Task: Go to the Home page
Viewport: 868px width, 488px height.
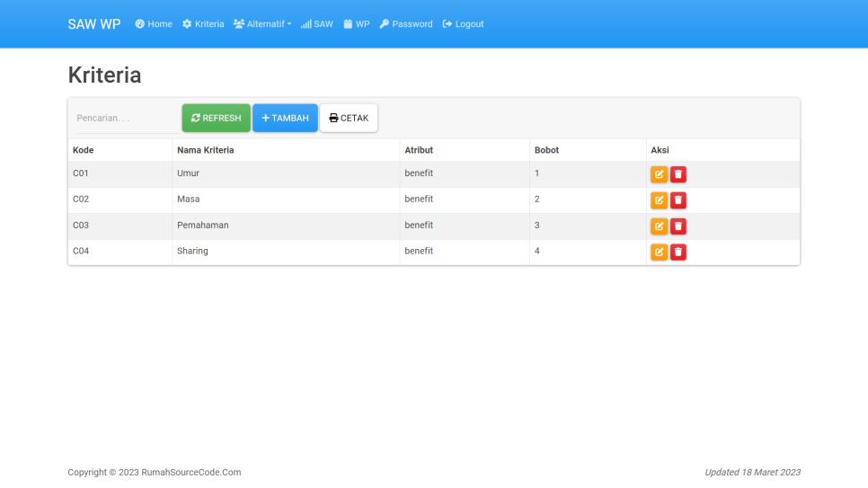Action: pyautogui.click(x=154, y=24)
